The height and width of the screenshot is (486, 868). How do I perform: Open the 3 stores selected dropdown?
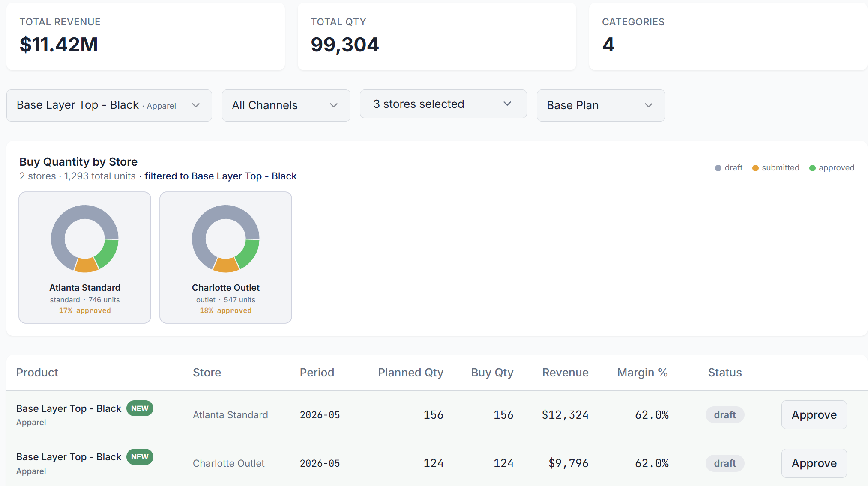click(443, 104)
